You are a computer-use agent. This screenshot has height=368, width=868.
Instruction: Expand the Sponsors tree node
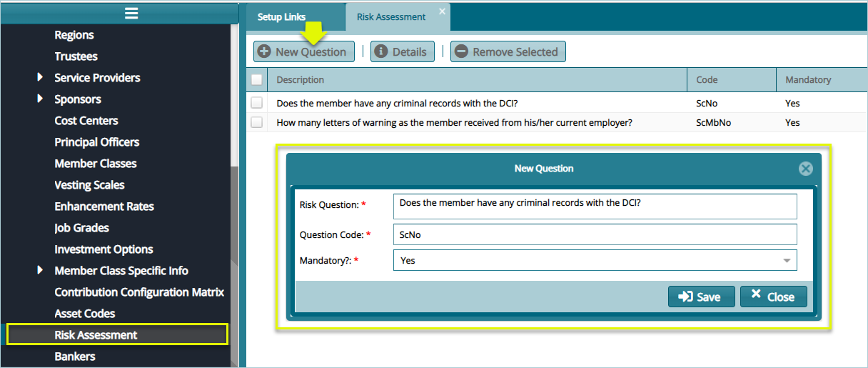(40, 99)
